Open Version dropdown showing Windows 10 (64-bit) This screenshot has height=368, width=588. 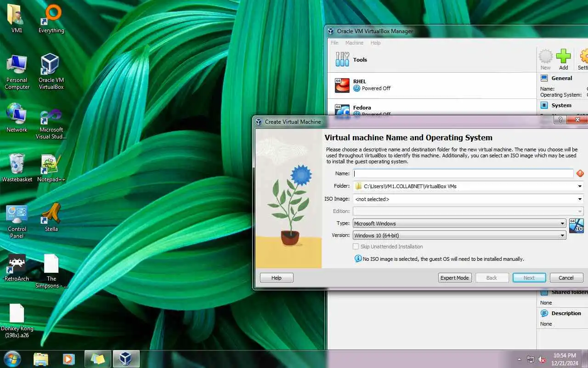pos(459,235)
